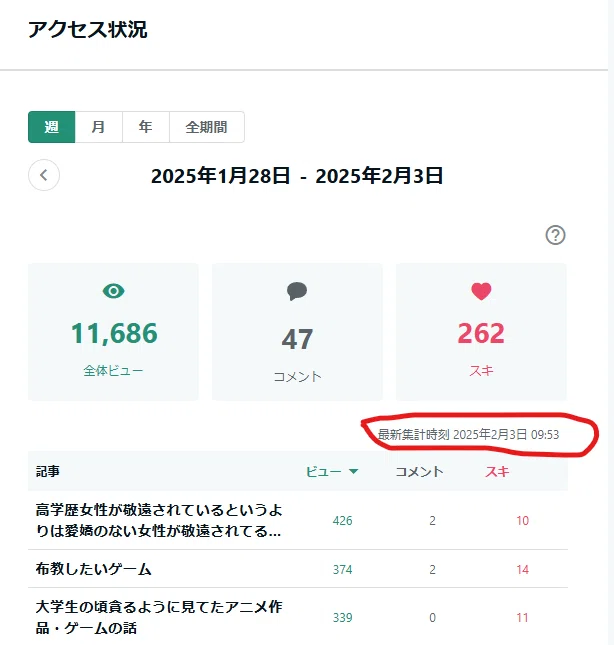Click the 47 コメント card
Image resolution: width=614 pixels, height=645 pixels.
tap(297, 332)
